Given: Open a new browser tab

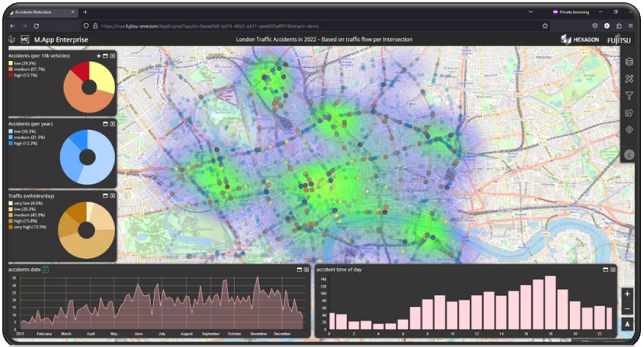Looking at the screenshot, I should click(85, 12).
